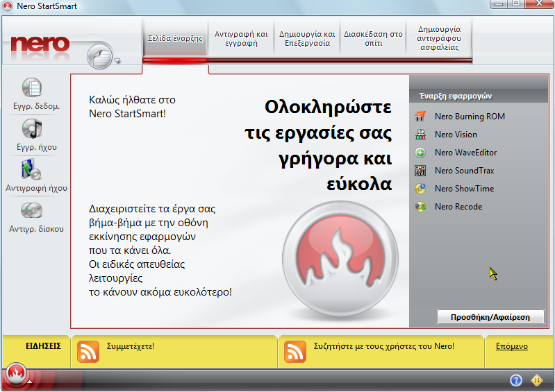Click the Nero Burning ROM icon

point(420,117)
